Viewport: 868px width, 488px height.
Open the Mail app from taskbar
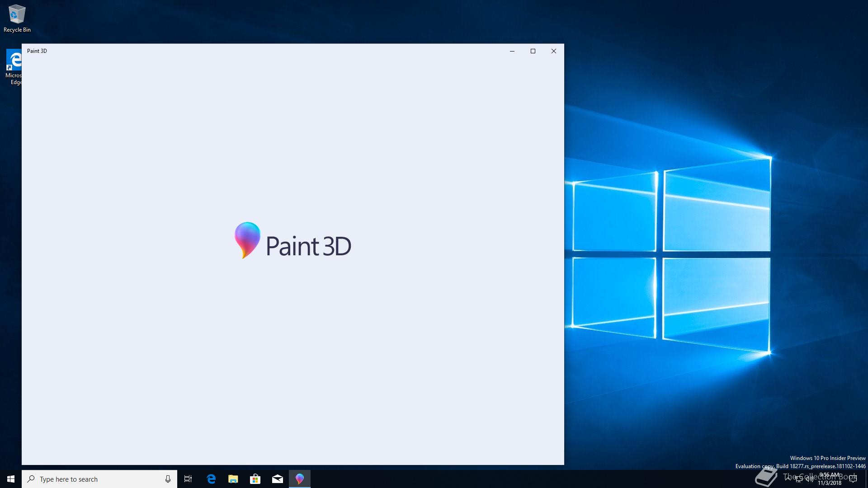[x=278, y=479]
